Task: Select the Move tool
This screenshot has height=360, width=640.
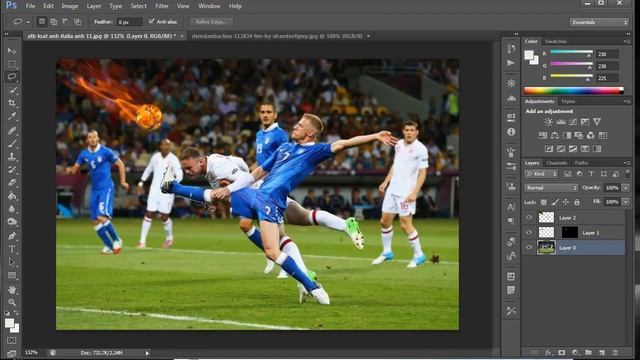Action: (x=12, y=51)
